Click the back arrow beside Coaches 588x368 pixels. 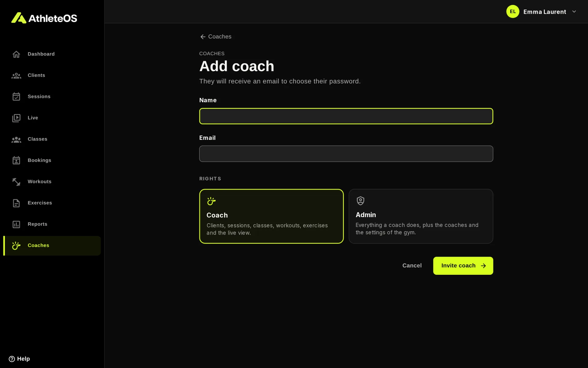203,37
